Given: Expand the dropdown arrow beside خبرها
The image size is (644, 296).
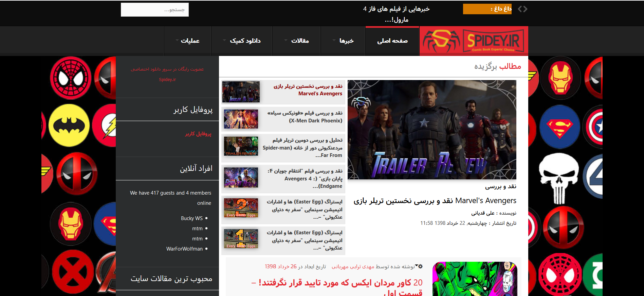Looking at the screenshot, I should tap(334, 40).
